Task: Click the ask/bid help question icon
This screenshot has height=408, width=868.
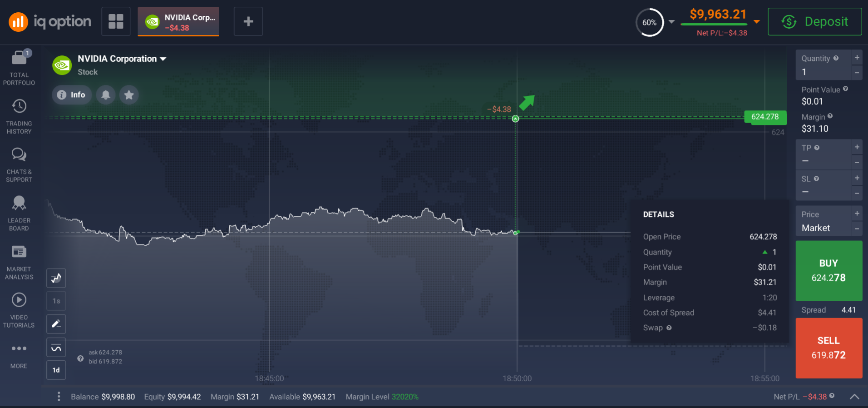Action: 80,358
